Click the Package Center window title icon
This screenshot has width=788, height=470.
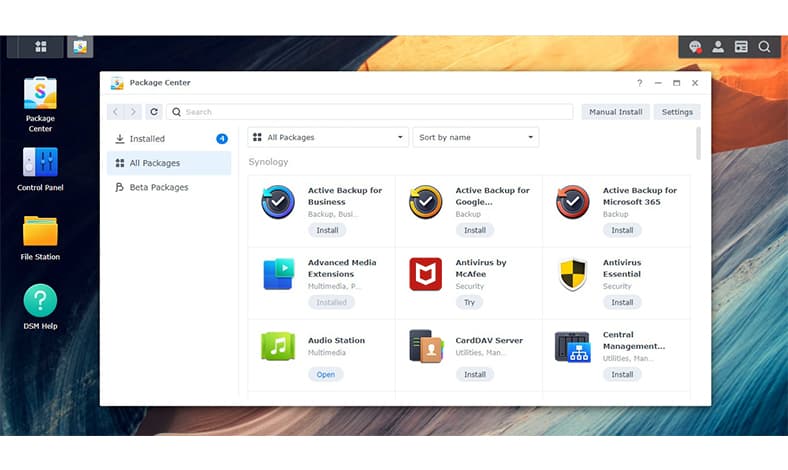pyautogui.click(x=117, y=83)
